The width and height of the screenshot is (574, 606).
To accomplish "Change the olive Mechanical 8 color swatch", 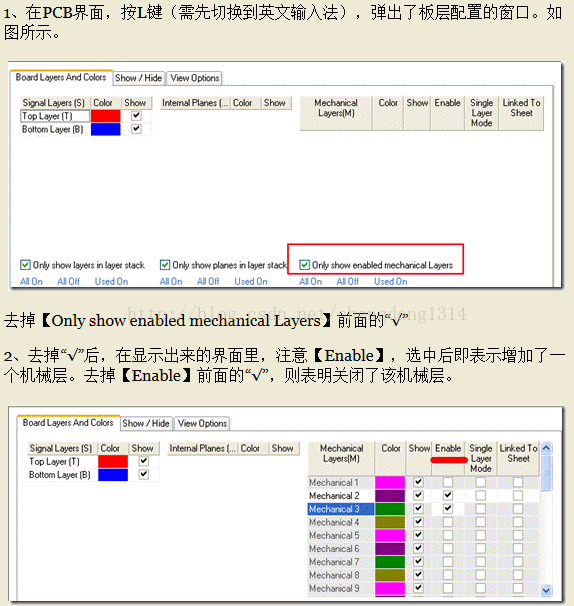I will point(390,575).
